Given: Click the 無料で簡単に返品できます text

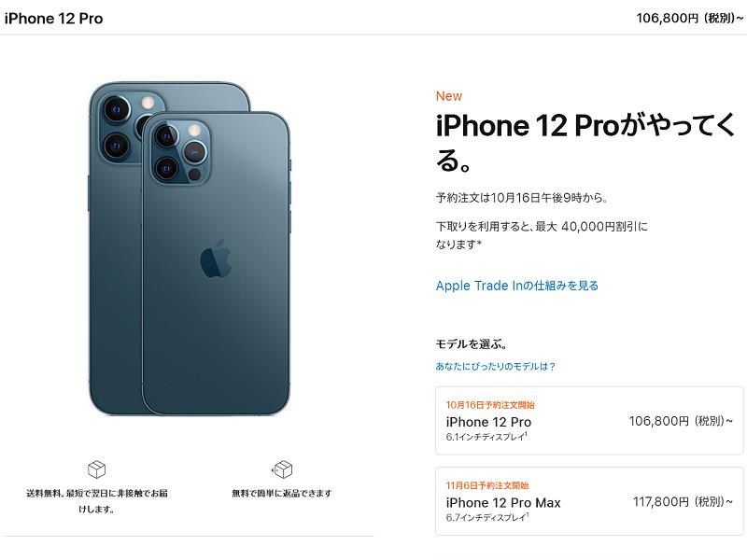Looking at the screenshot, I should [x=282, y=494].
